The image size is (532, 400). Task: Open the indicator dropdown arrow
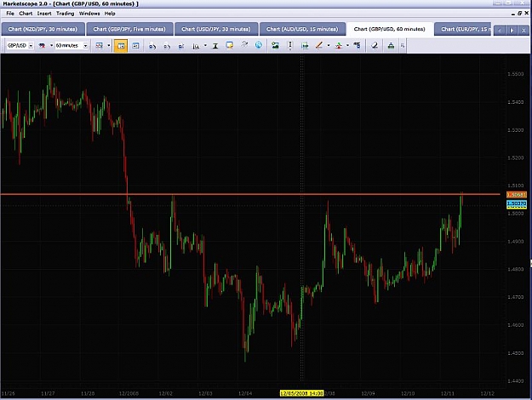click(205, 45)
